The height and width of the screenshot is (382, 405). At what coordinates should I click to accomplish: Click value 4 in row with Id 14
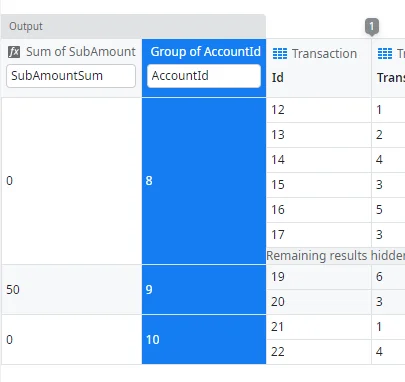click(x=388, y=160)
